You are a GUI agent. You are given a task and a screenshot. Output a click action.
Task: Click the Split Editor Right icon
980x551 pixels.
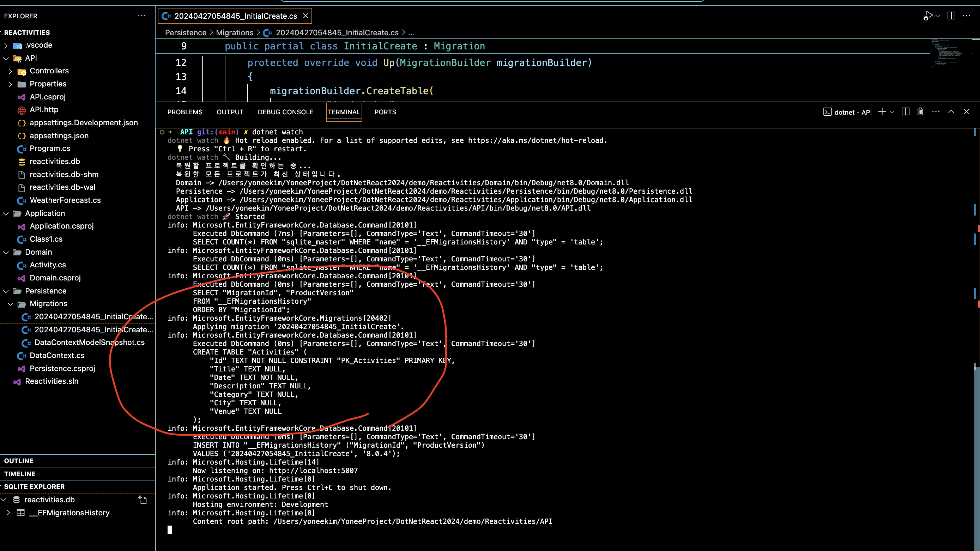[x=951, y=16]
